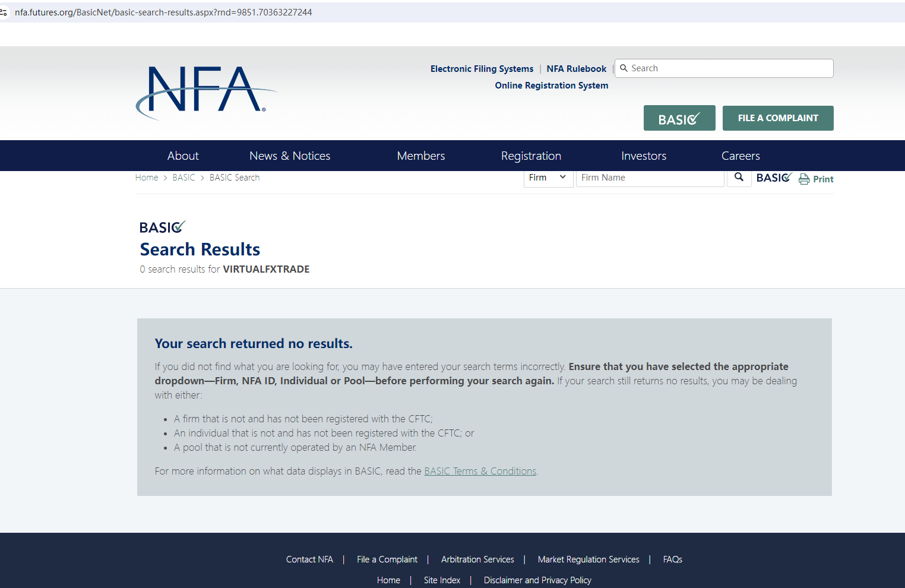
Task: Open the Members menu
Action: tap(421, 156)
